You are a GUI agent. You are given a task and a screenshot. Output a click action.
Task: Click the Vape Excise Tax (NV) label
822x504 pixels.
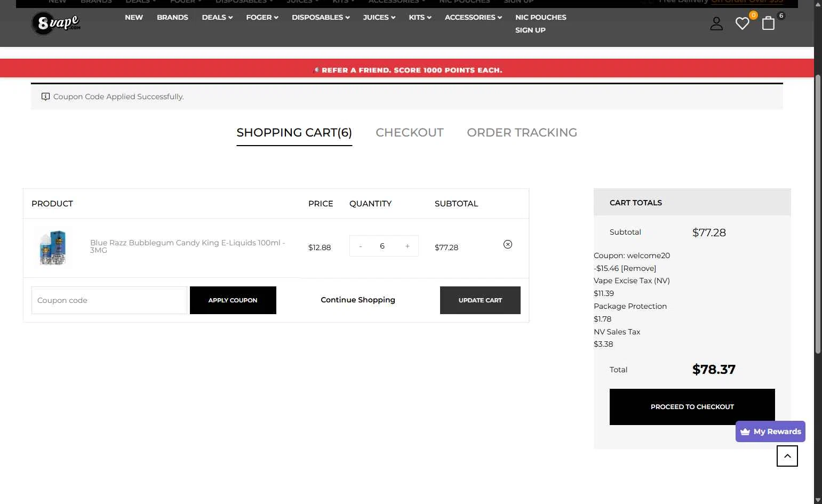(x=632, y=281)
